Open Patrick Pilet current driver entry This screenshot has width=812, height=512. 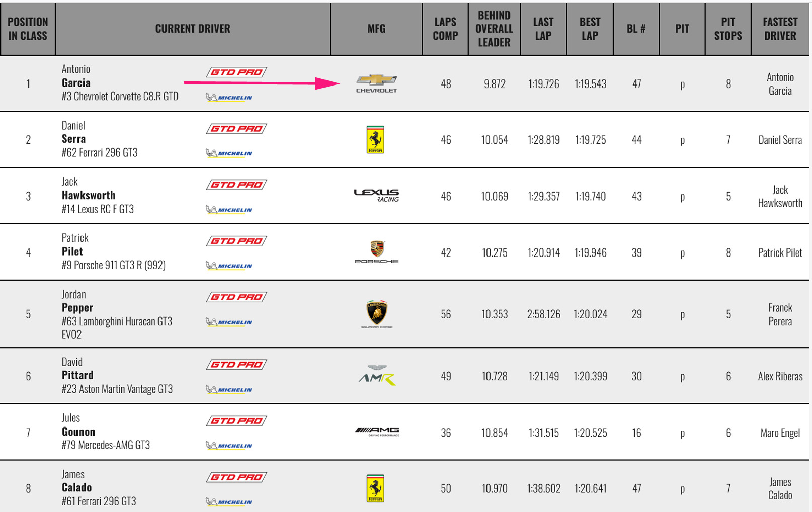click(x=113, y=251)
